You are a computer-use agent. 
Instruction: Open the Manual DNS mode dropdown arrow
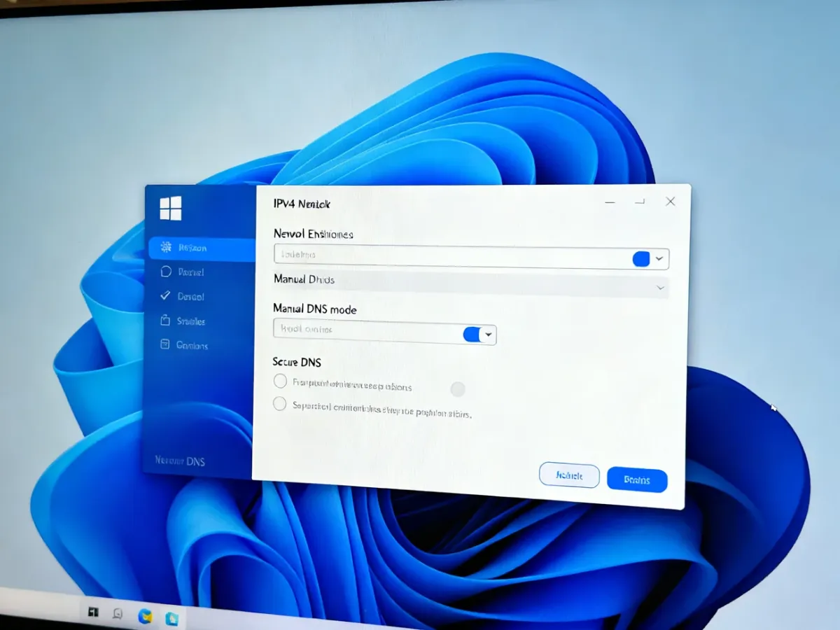coord(489,335)
